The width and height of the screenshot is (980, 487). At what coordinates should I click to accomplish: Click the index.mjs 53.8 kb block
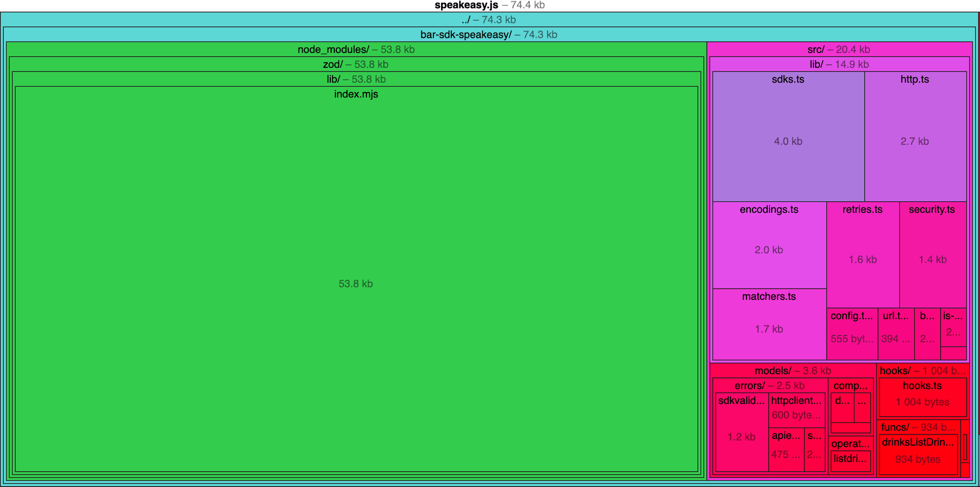tap(356, 284)
